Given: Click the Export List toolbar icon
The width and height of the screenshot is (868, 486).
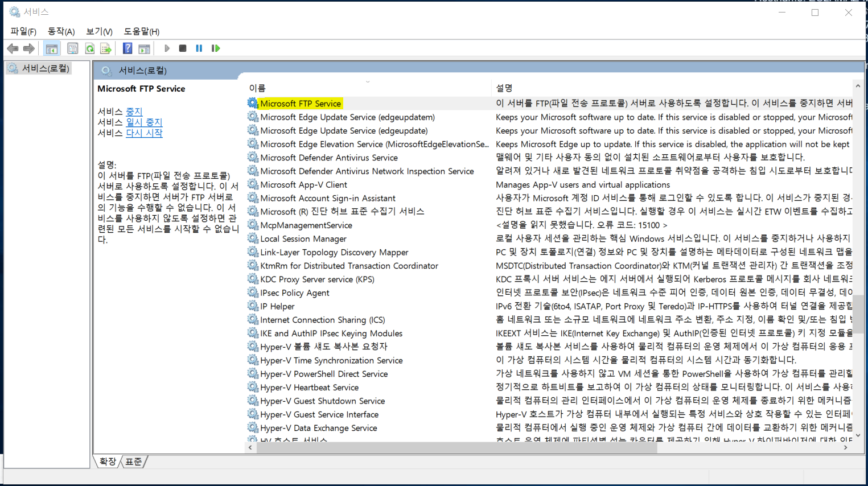Looking at the screenshot, I should coord(106,49).
